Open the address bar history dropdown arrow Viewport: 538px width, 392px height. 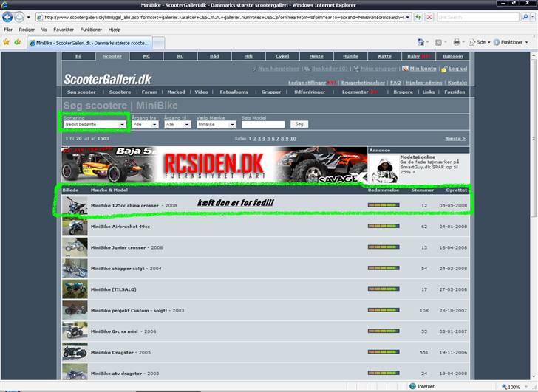click(x=408, y=17)
